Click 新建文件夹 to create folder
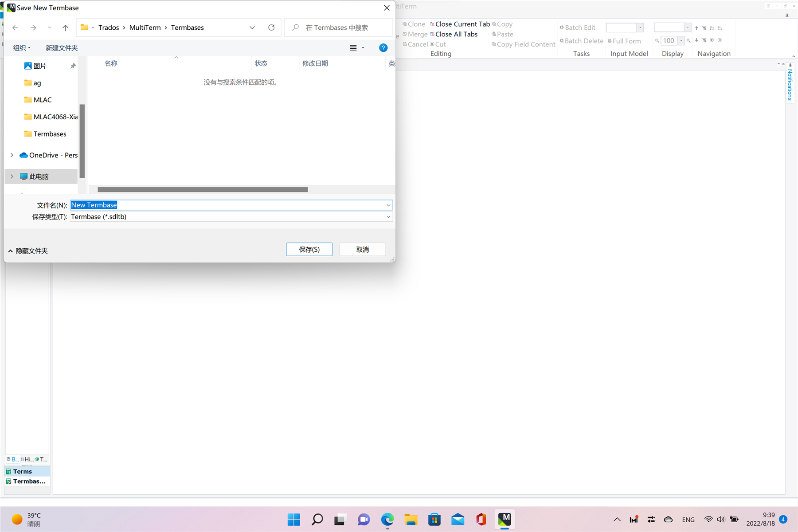The height and width of the screenshot is (532, 798). (x=62, y=48)
